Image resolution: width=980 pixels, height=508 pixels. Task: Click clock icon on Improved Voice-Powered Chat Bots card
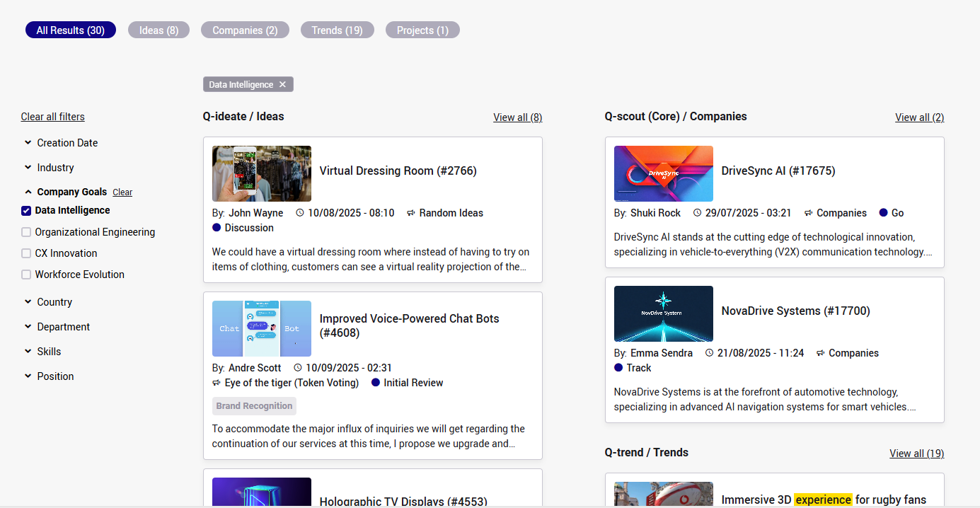pyautogui.click(x=298, y=368)
